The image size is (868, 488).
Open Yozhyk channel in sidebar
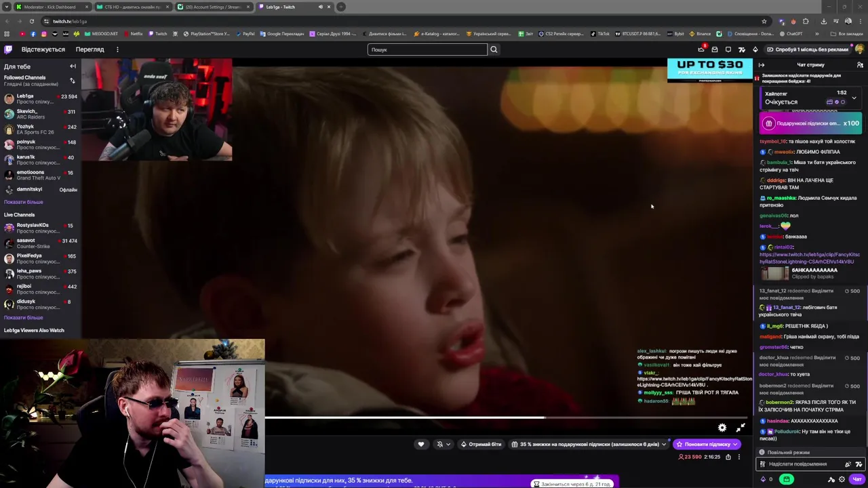[40, 129]
